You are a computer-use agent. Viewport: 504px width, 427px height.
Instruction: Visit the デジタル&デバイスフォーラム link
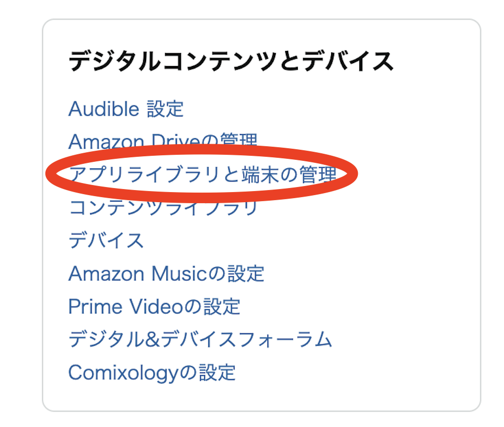[x=200, y=339]
